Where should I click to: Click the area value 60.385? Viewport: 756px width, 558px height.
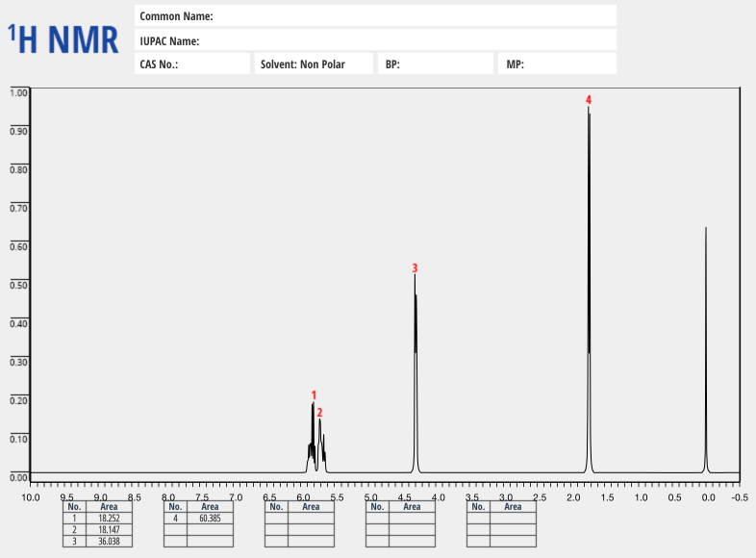tap(210, 519)
